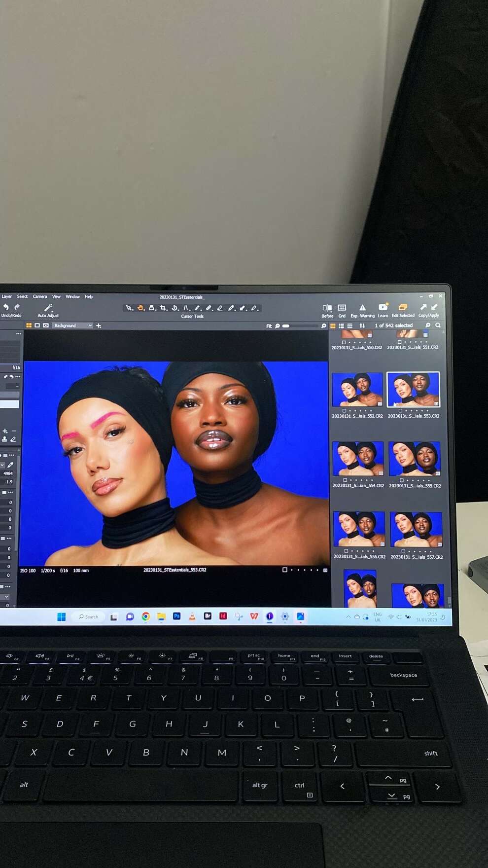Tick color tag box under thumbnail 552.CR2
488x868 pixels.
point(345,410)
